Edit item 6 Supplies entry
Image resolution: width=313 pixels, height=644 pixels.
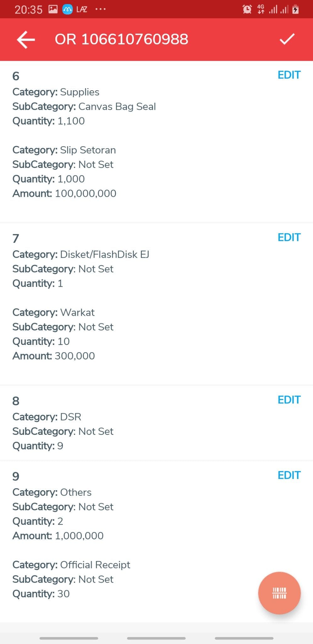click(x=289, y=75)
